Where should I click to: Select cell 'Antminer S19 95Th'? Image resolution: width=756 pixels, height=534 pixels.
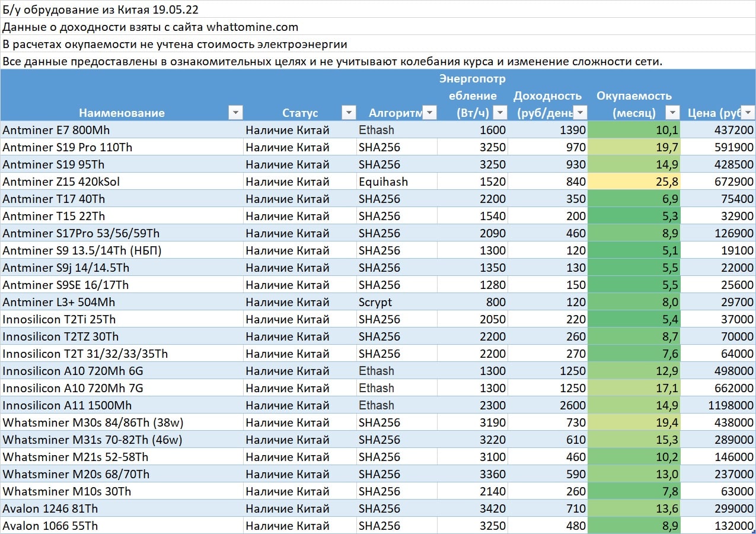pyautogui.click(x=122, y=164)
